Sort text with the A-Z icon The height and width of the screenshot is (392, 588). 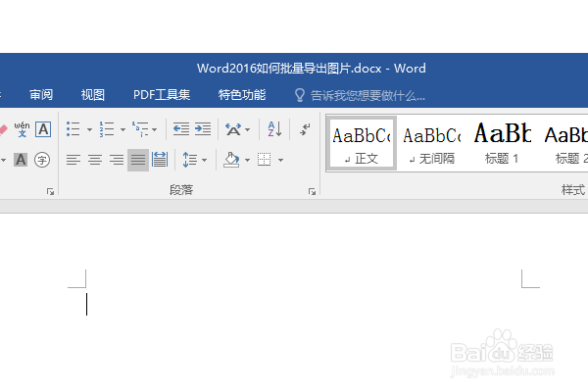click(x=274, y=129)
